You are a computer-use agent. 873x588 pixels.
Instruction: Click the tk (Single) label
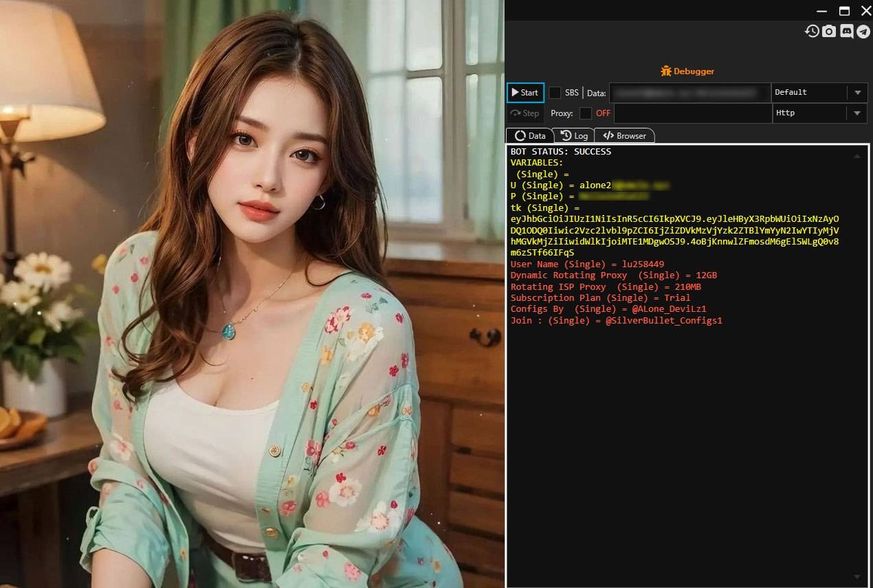[545, 207]
